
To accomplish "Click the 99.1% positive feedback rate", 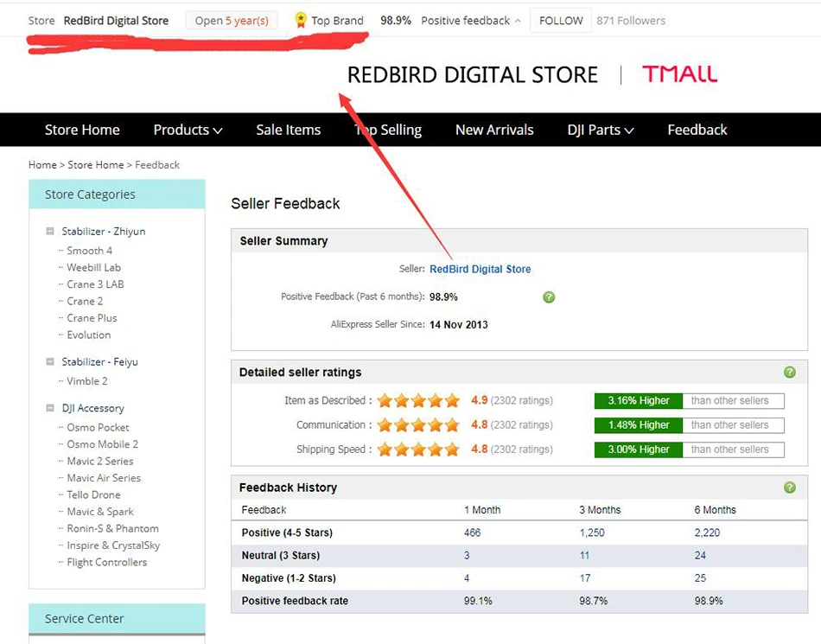I will tap(478, 601).
